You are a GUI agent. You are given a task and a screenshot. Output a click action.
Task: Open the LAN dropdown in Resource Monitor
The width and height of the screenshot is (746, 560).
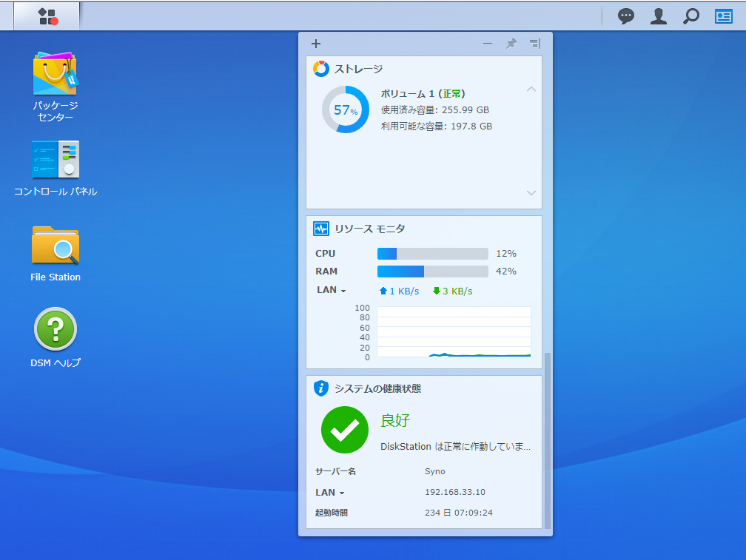[331, 290]
